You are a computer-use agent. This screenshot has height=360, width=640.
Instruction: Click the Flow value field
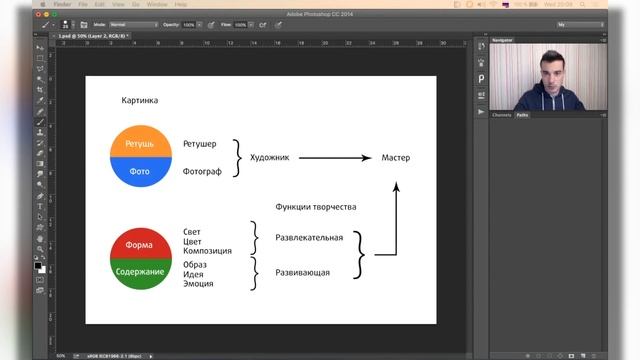pos(240,25)
